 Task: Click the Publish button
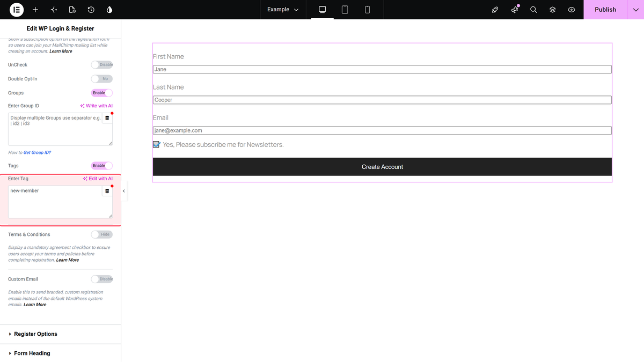pyautogui.click(x=605, y=10)
